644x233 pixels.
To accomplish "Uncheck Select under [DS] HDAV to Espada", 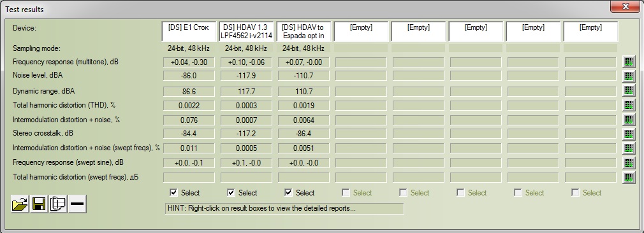I will [x=288, y=193].
